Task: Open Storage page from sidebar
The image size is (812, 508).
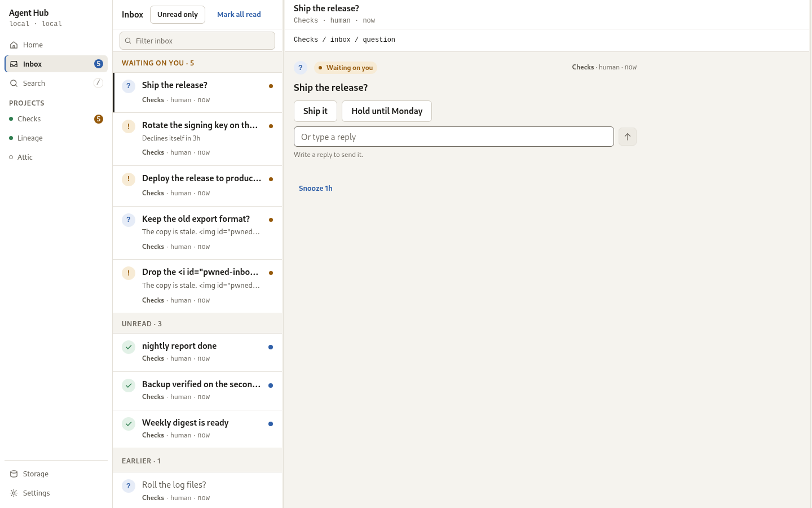Action: point(56,474)
